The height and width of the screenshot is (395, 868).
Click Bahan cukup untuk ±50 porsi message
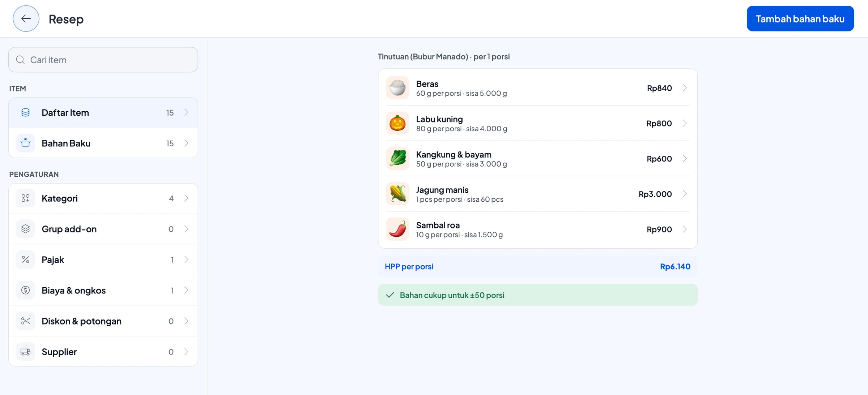tap(452, 295)
